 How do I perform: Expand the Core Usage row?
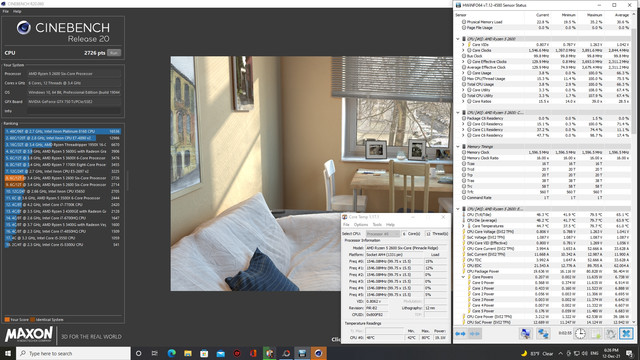tap(463, 73)
